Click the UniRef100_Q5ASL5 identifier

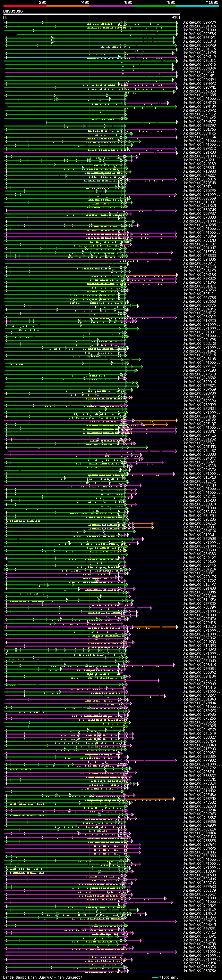pos(199,523)
